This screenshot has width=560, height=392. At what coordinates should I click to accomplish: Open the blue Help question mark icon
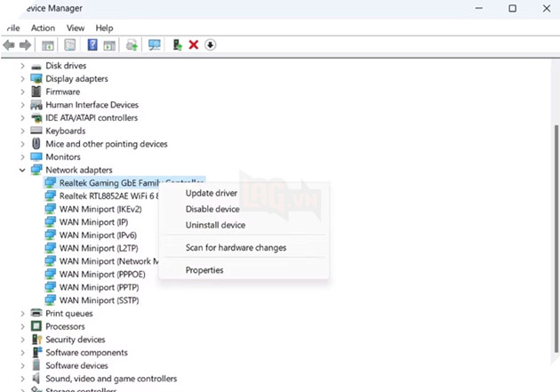click(92, 44)
